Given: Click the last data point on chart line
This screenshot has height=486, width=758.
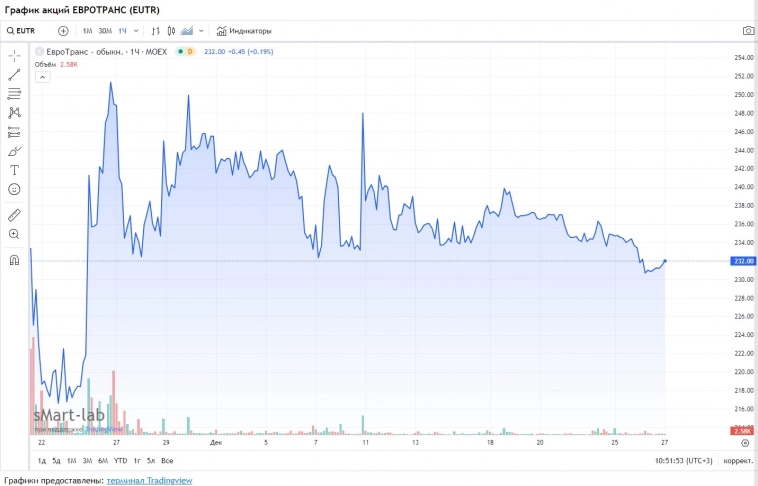Looking at the screenshot, I should coord(665,261).
